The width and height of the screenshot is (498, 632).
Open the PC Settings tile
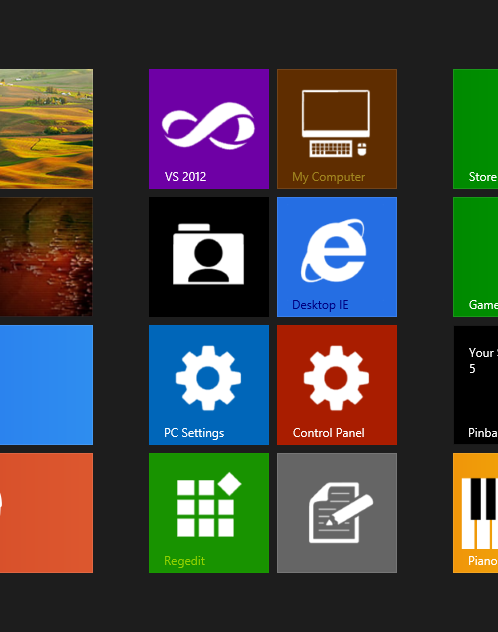tap(209, 385)
